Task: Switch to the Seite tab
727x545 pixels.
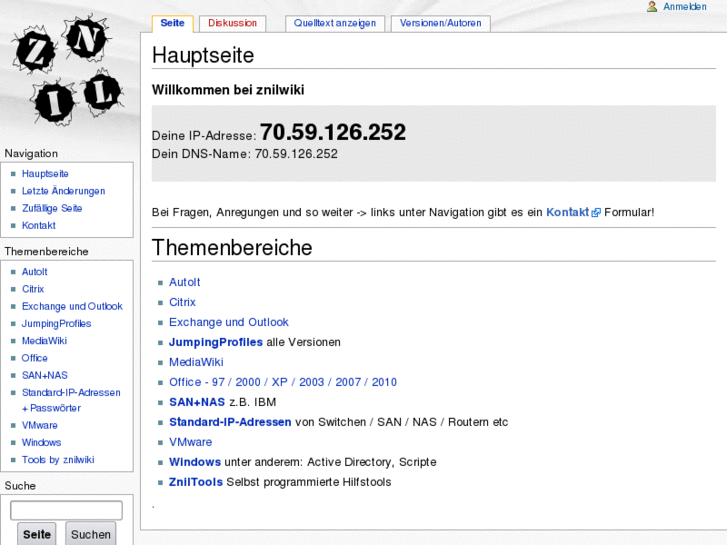Action: pyautogui.click(x=172, y=23)
